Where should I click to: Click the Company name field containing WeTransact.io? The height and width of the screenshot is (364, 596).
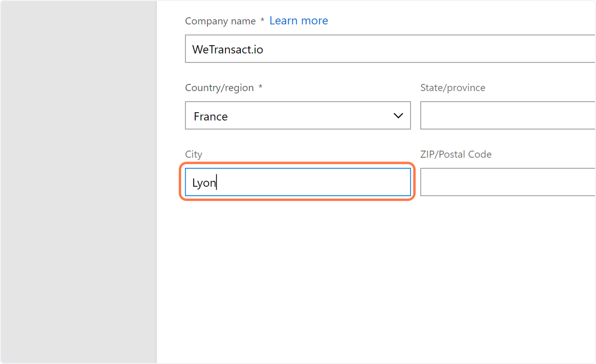point(390,49)
